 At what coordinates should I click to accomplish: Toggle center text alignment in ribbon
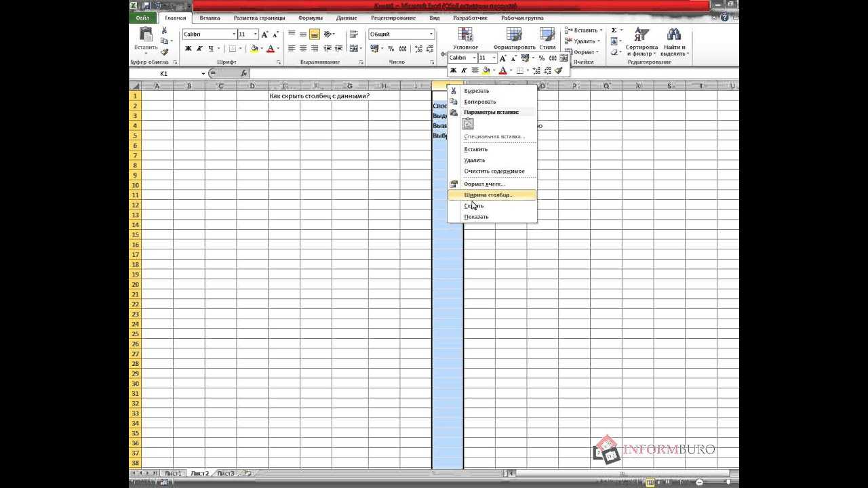303,49
